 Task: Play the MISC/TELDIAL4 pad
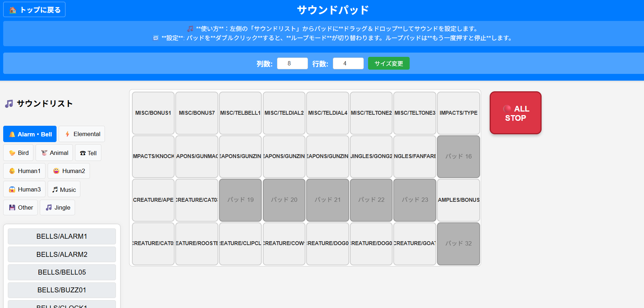pos(328,113)
